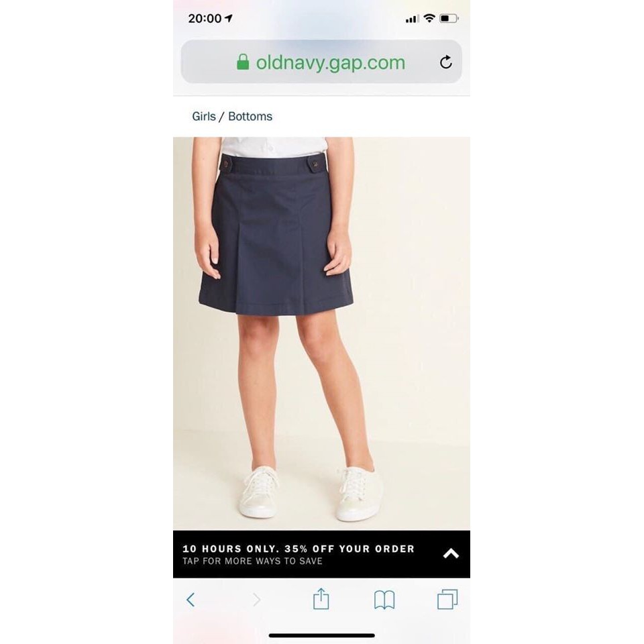Tap the 20:00 clock in status bar

205,18
